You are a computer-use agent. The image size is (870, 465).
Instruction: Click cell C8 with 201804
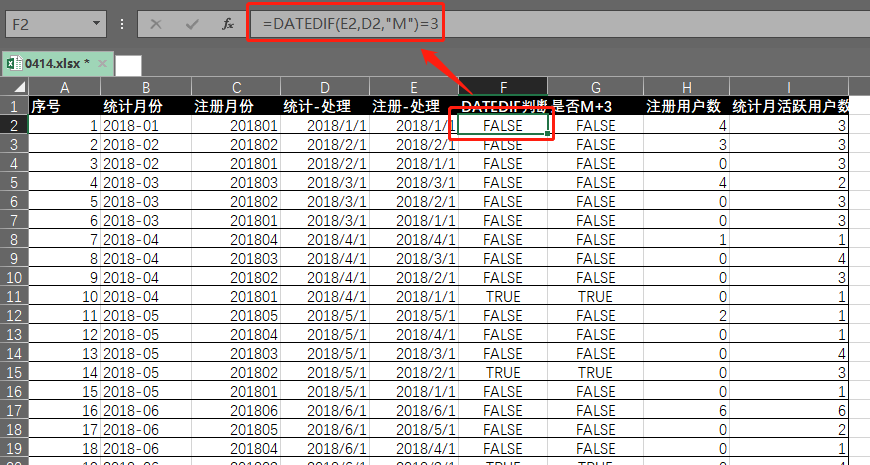click(236, 240)
